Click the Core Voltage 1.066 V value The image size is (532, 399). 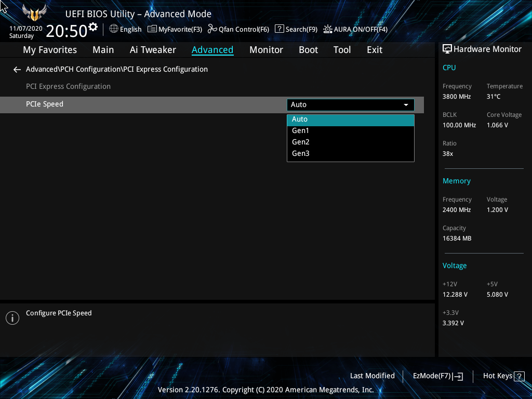[x=497, y=125]
